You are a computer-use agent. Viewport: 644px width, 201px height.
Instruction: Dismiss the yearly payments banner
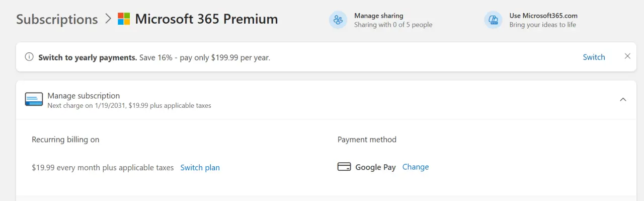627,56
